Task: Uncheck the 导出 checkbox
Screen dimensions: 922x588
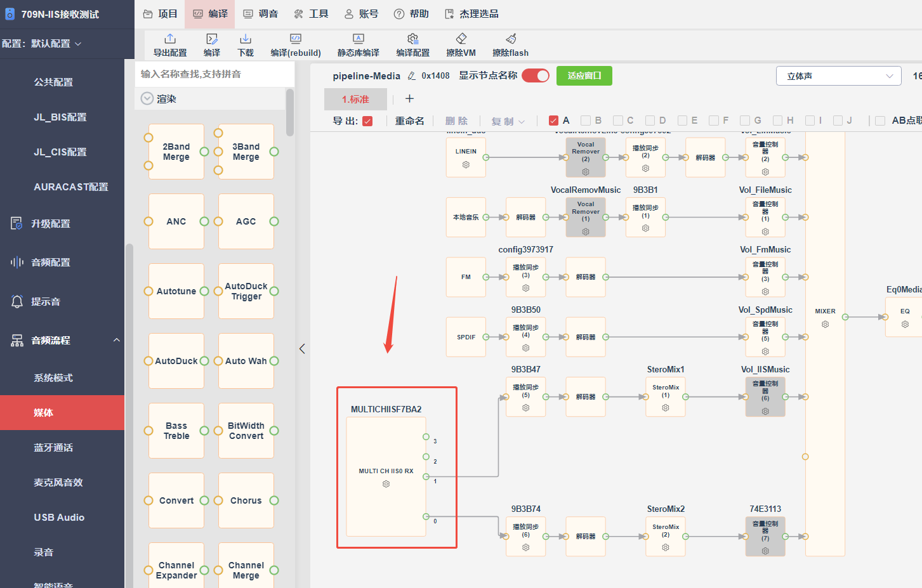Action: [367, 121]
